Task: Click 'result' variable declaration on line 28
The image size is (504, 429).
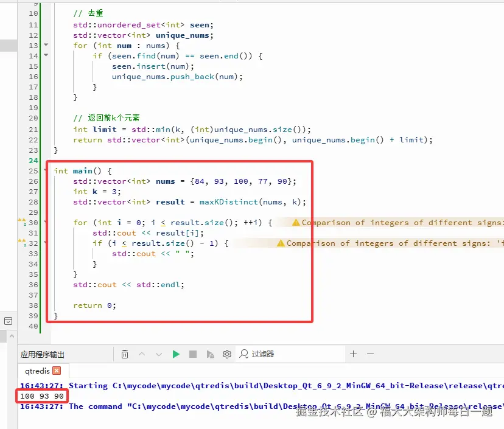Action: point(170,202)
